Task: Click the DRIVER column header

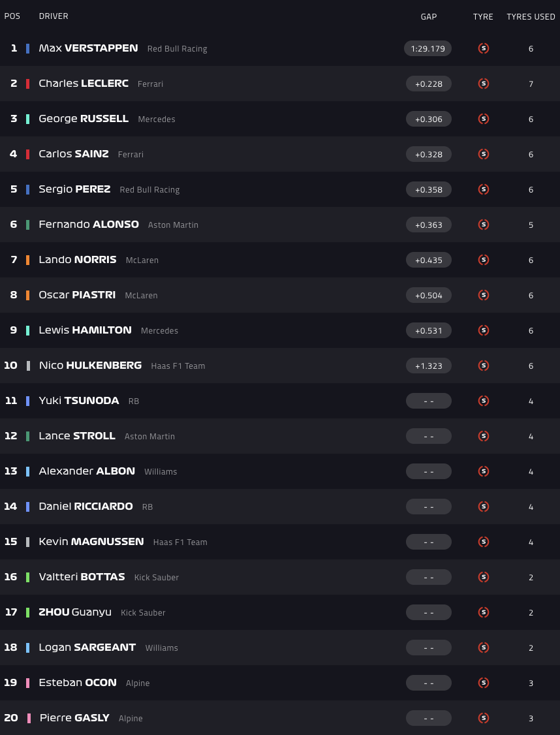Action: (54, 16)
